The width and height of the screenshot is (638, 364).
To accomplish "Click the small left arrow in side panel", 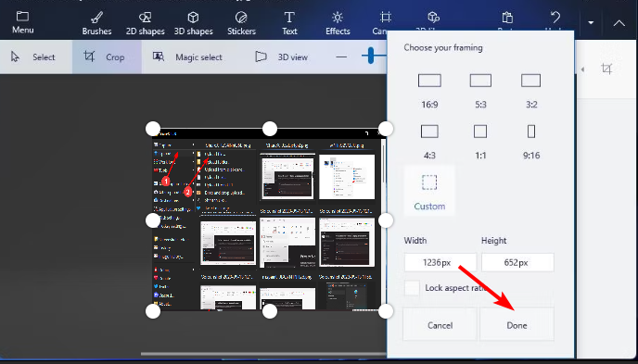I will (582, 69).
